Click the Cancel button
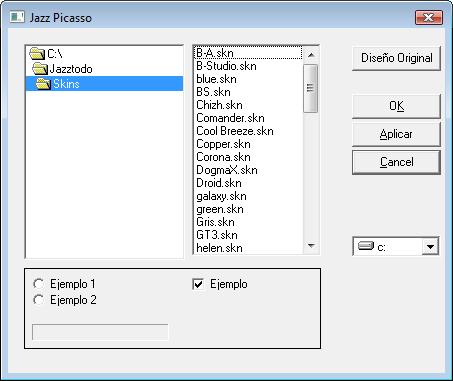This screenshot has width=453, height=381. click(396, 162)
